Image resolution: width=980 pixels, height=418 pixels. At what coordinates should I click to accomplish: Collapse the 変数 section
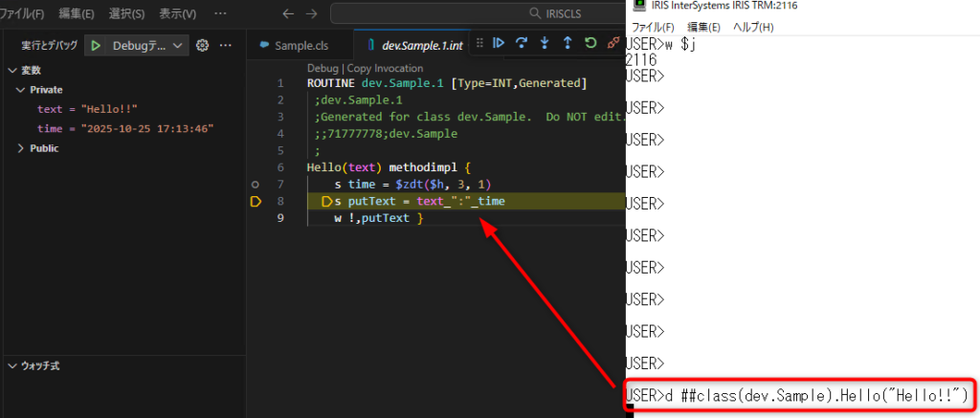[x=11, y=70]
